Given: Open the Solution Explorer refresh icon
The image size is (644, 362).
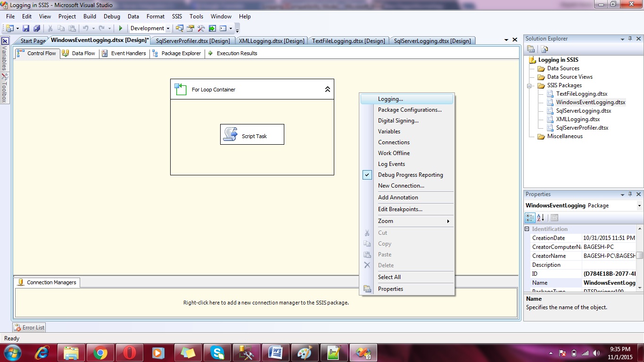Looking at the screenshot, I should coord(544,49).
